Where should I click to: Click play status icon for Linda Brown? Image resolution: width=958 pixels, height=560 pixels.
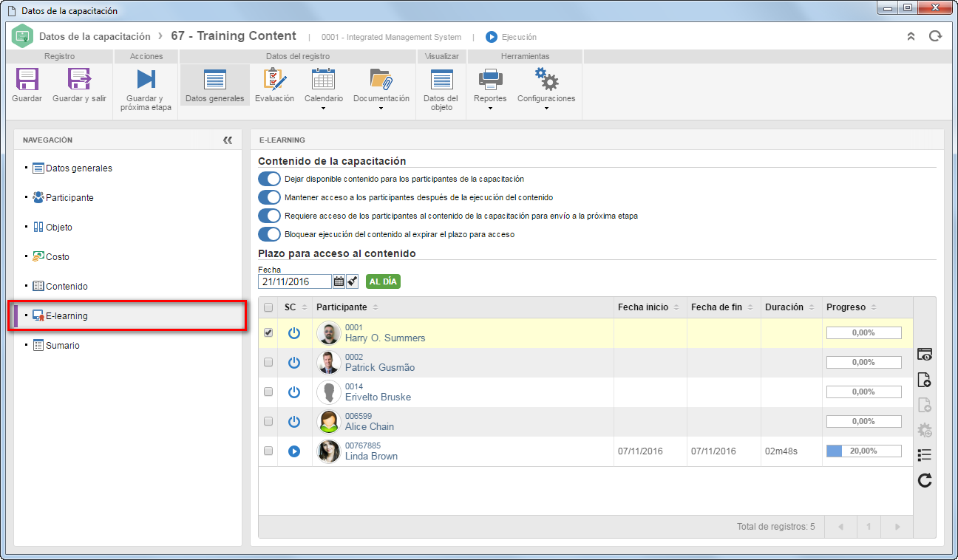tap(294, 451)
